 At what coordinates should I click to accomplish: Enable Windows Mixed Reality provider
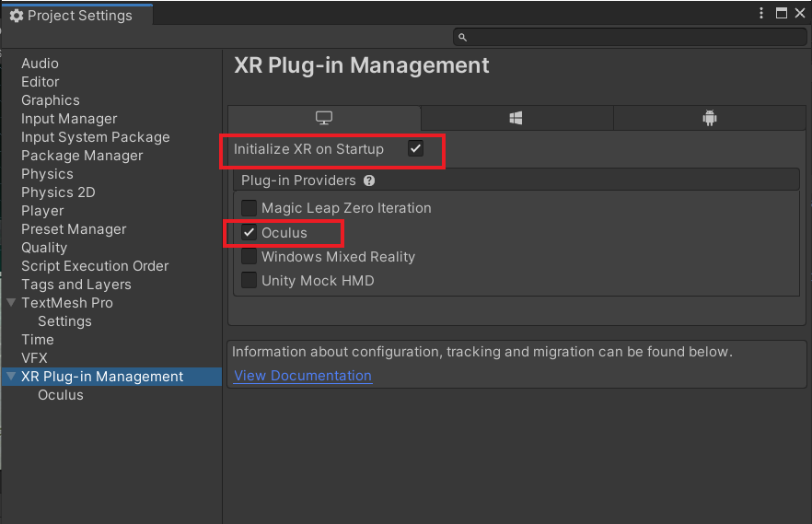(x=249, y=256)
